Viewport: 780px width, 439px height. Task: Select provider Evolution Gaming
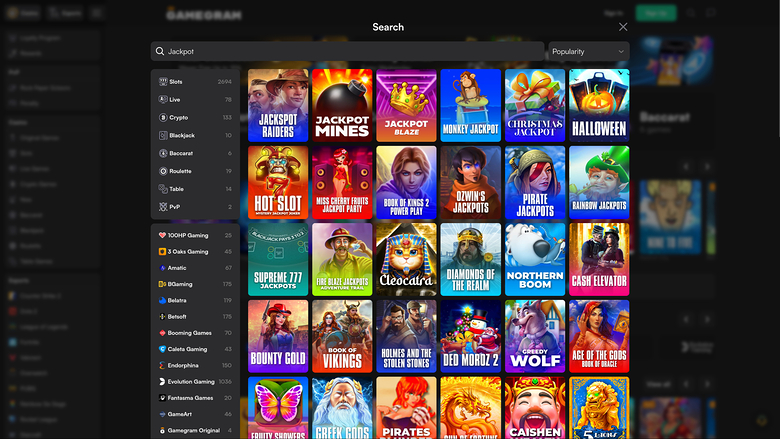(x=195, y=381)
